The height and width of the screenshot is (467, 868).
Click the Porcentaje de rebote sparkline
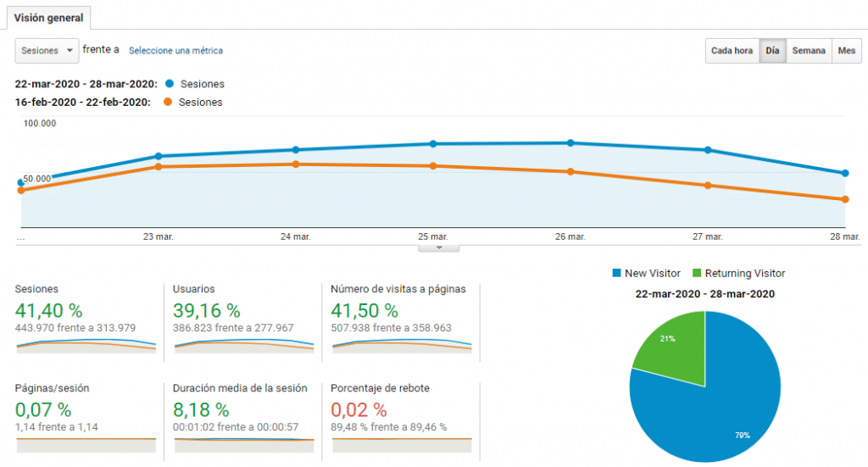(402, 446)
